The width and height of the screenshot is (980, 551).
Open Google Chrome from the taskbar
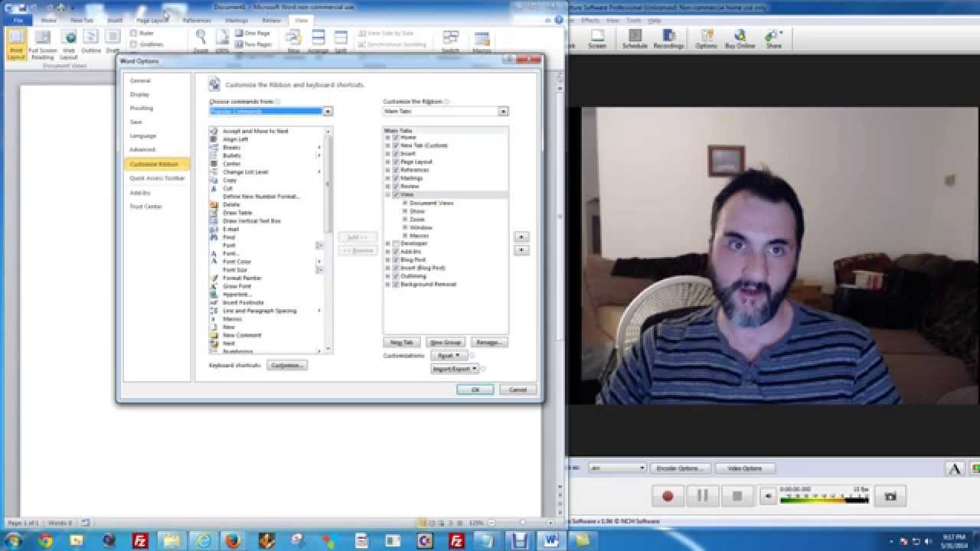point(45,540)
